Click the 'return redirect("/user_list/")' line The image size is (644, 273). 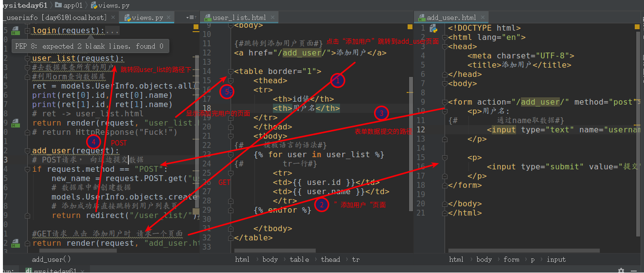pos(125,216)
